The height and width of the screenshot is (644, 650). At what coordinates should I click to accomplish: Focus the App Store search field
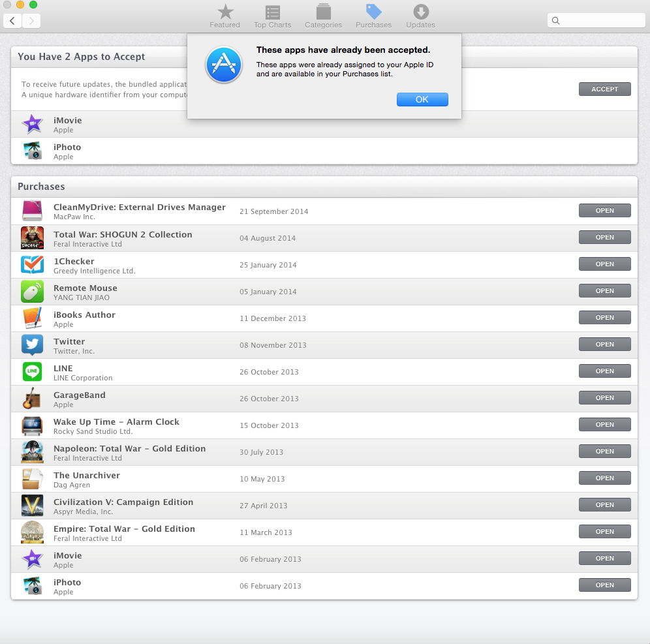tap(596, 20)
